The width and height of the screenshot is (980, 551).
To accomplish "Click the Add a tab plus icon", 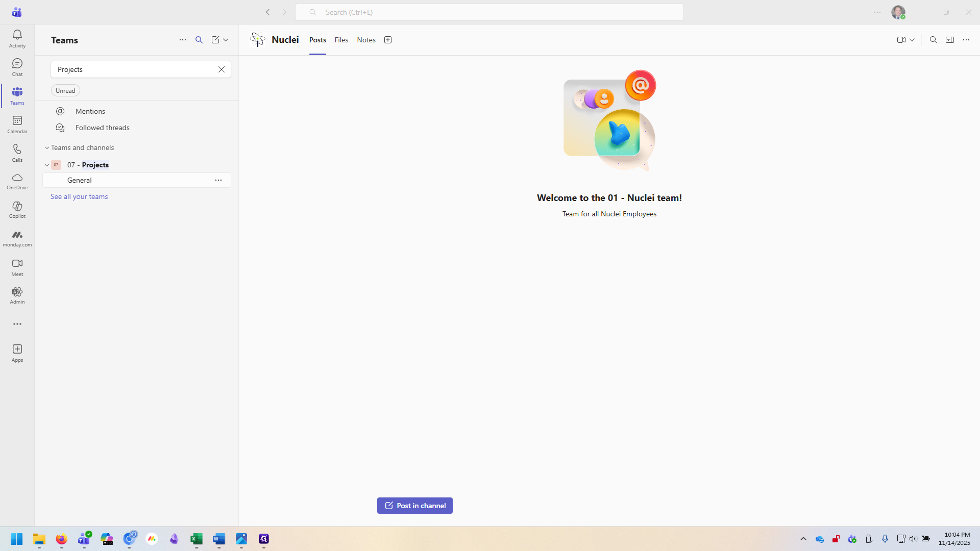I will 388,40.
